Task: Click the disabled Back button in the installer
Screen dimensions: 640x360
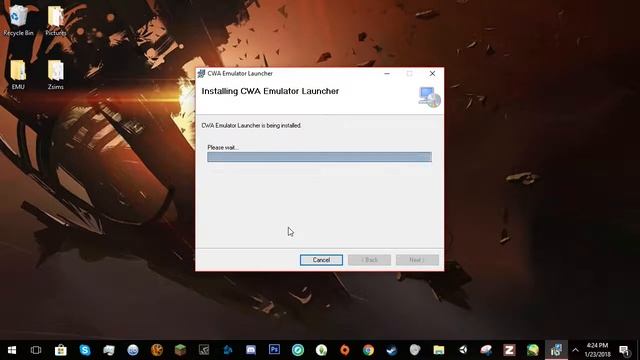Action: pyautogui.click(x=369, y=260)
